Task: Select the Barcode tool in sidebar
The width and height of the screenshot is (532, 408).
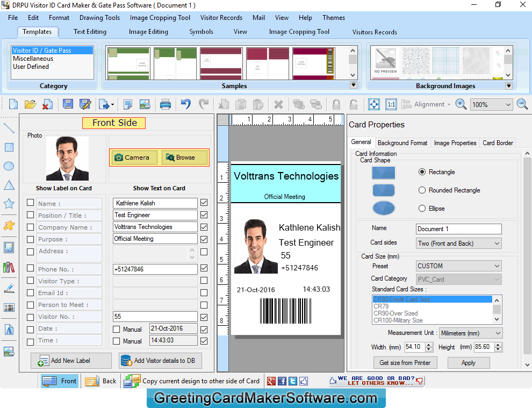Action: tap(9, 308)
